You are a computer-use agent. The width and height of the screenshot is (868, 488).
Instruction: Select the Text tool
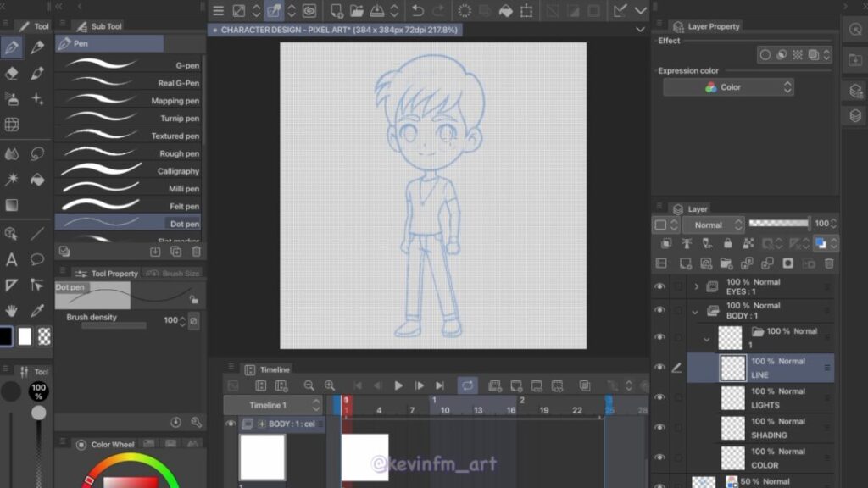12,259
